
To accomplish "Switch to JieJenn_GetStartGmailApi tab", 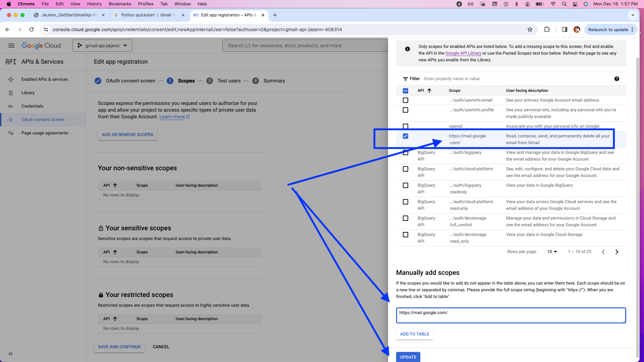I will coord(69,15).
